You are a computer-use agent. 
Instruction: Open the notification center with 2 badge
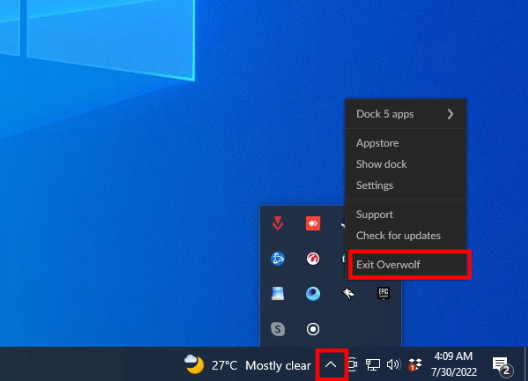tap(502, 366)
